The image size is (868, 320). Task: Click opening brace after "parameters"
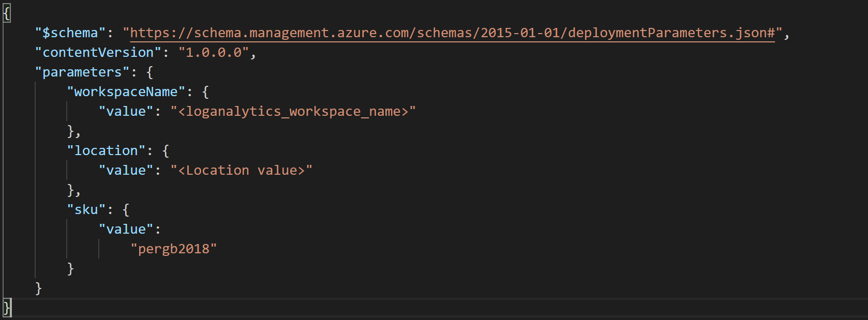pyautogui.click(x=150, y=72)
